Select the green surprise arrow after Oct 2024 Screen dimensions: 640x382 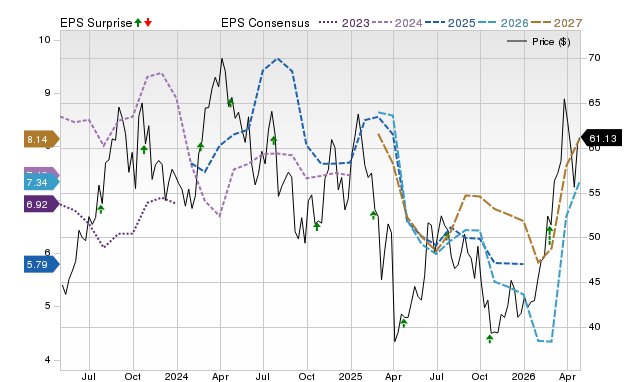(317, 226)
